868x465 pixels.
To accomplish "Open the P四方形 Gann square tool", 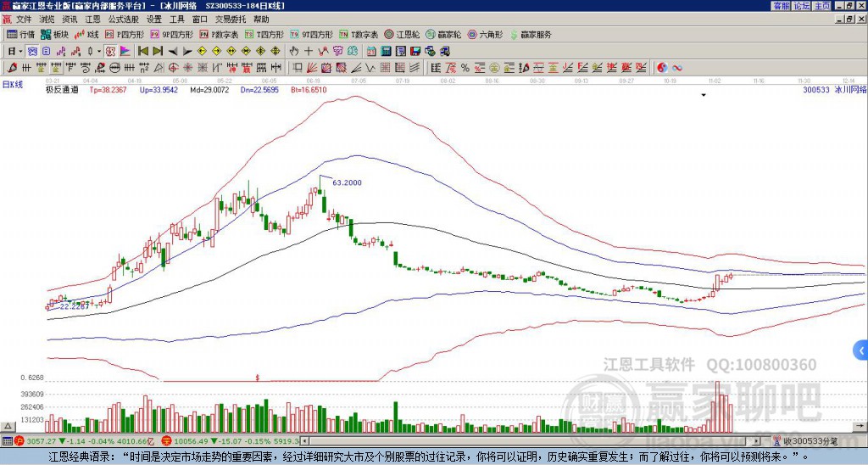I will (125, 34).
